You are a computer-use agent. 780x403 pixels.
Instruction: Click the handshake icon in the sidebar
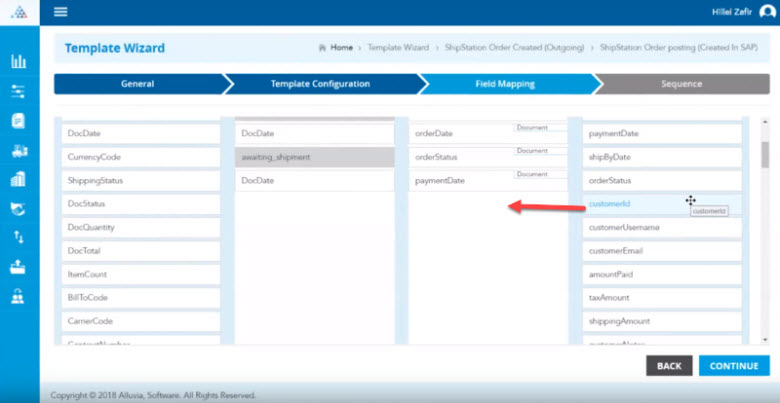pyautogui.click(x=18, y=209)
